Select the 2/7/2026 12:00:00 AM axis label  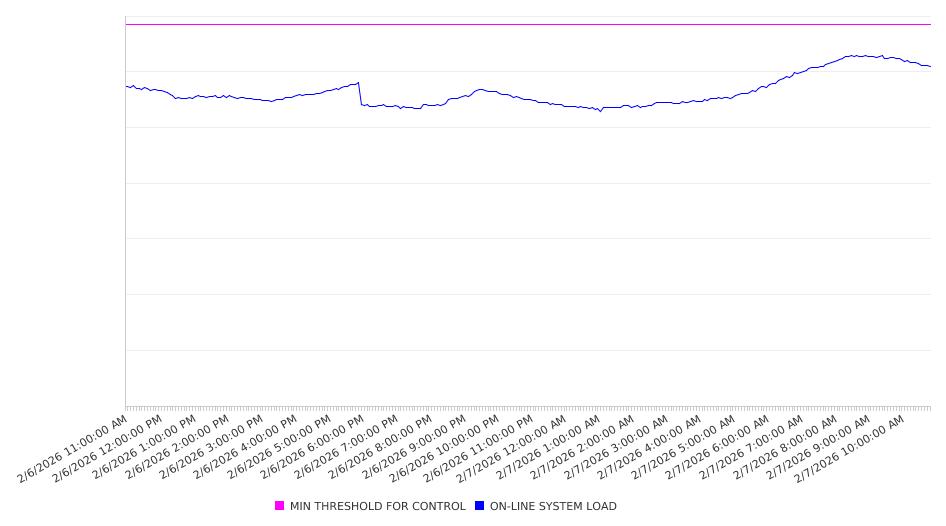pos(513,448)
